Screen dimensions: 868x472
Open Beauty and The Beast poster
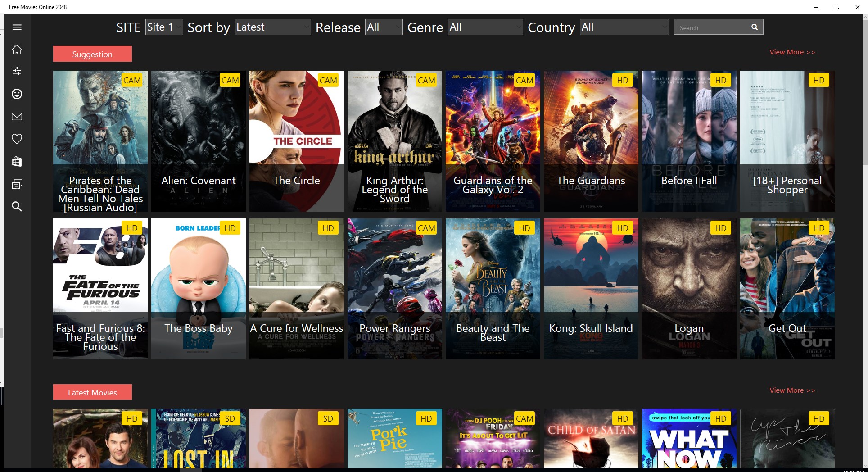point(493,289)
